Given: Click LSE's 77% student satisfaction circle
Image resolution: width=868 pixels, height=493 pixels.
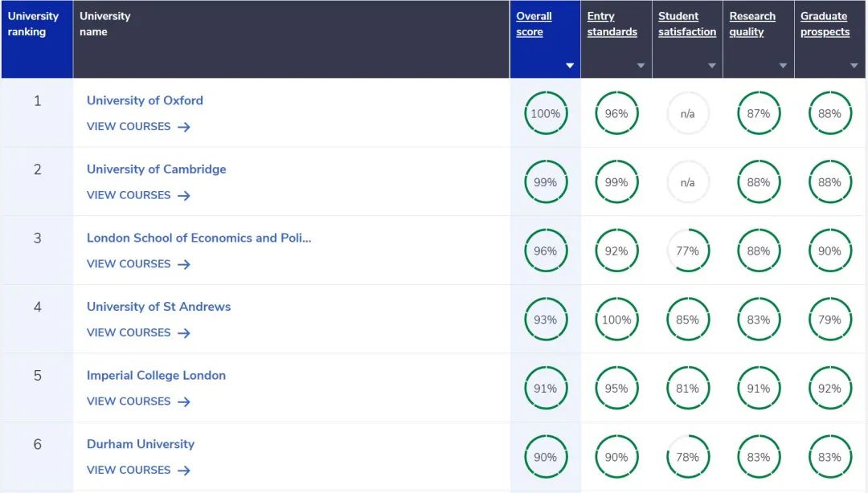Looking at the screenshot, I should tap(687, 251).
